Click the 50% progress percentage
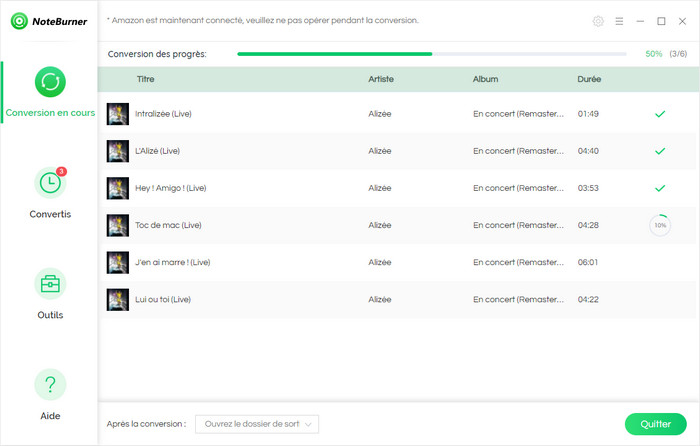Viewport: 700px width, 446px height. pyautogui.click(x=654, y=54)
